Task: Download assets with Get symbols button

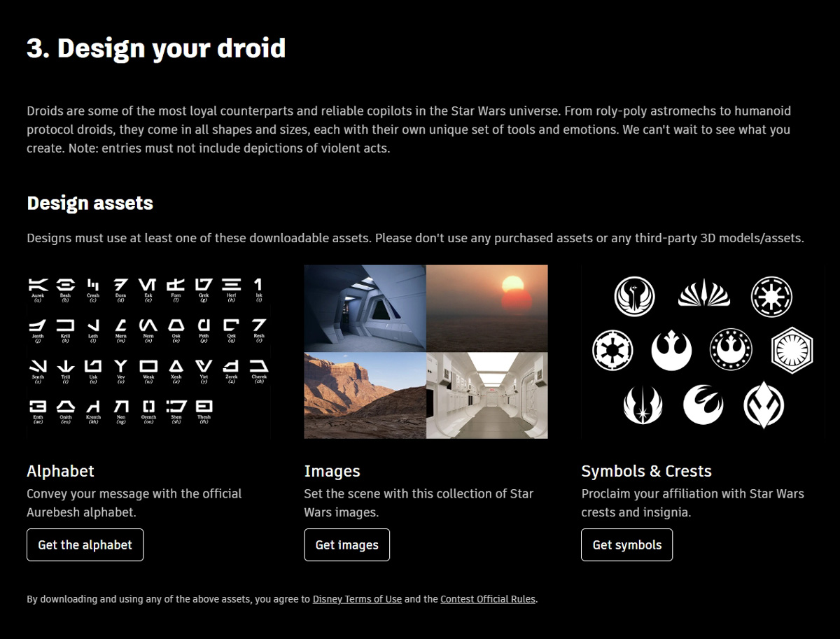Action: coord(626,545)
